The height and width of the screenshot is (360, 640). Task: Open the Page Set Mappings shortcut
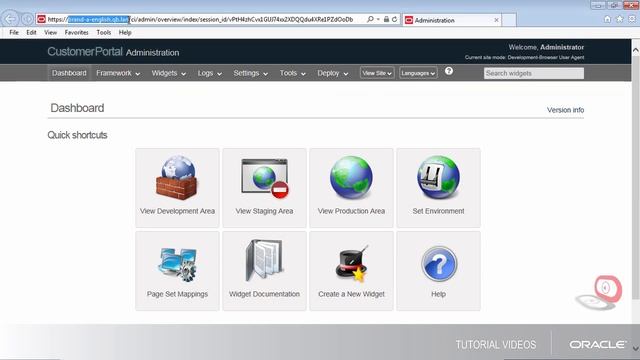click(177, 271)
